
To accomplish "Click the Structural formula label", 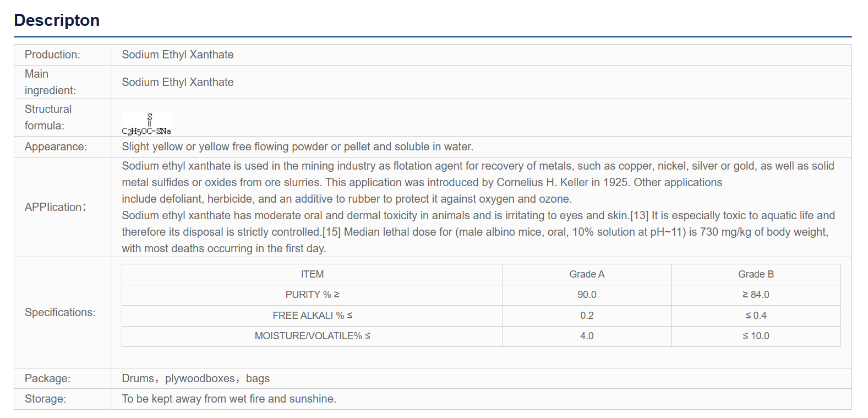I will tap(48, 117).
